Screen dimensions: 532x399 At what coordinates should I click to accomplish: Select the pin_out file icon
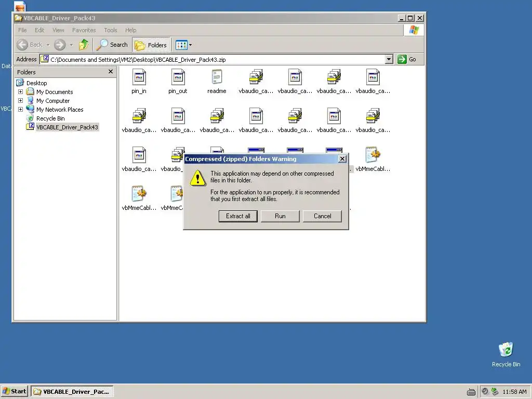[178, 77]
